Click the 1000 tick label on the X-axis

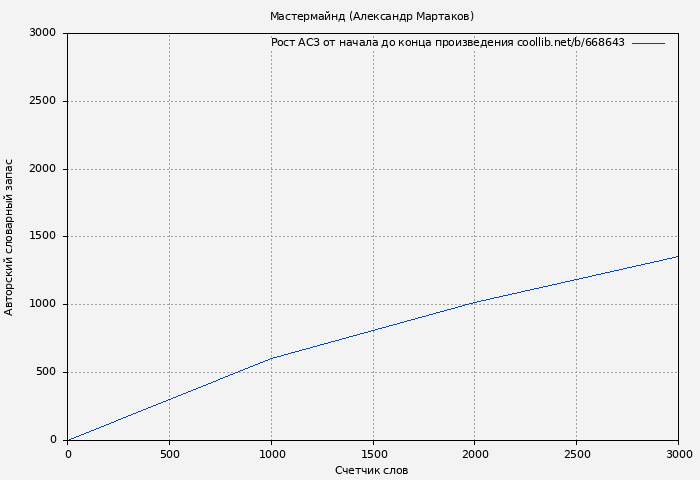click(x=271, y=454)
